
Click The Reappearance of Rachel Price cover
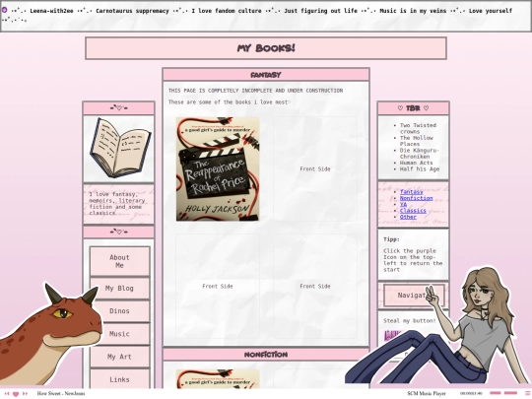click(218, 169)
